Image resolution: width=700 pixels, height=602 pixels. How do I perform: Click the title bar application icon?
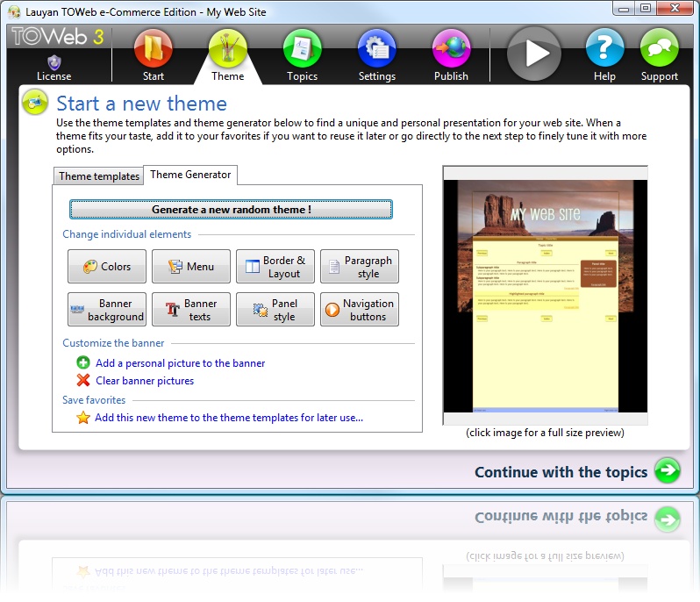click(x=14, y=12)
